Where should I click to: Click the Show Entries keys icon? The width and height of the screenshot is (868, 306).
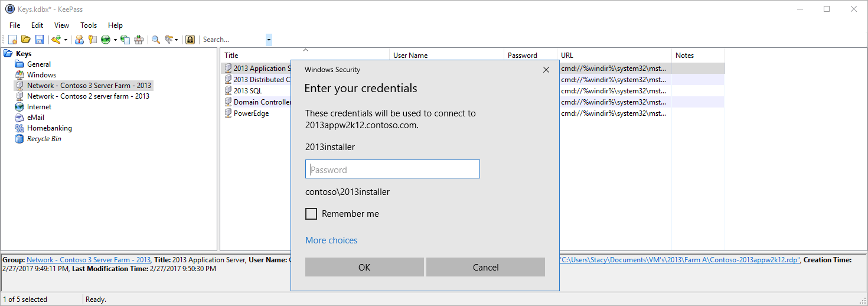[169, 40]
